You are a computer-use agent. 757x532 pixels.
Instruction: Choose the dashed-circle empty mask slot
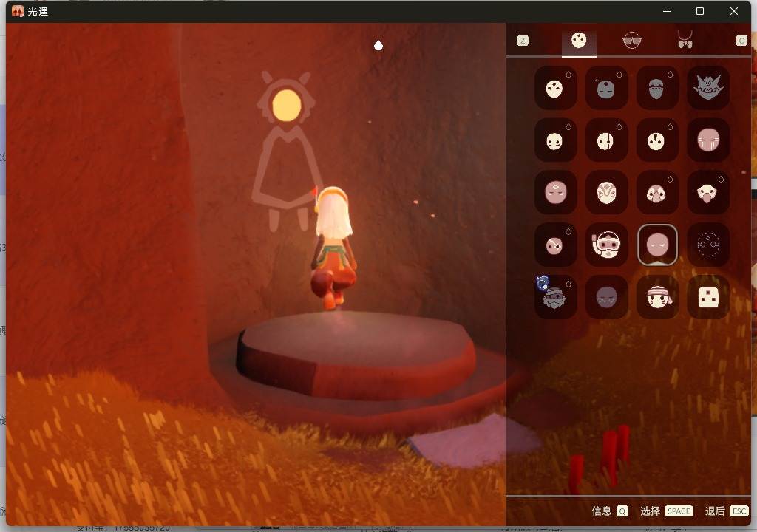pyautogui.click(x=707, y=245)
